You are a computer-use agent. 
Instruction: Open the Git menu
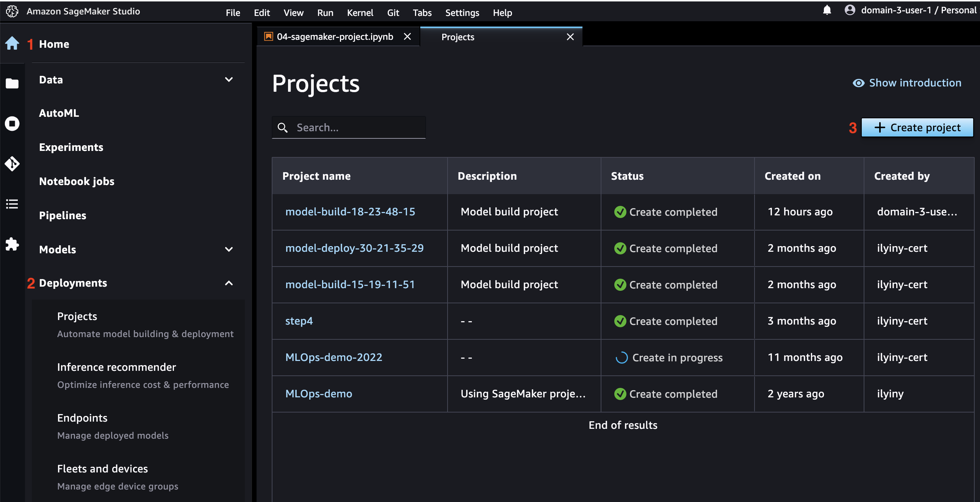(x=393, y=13)
